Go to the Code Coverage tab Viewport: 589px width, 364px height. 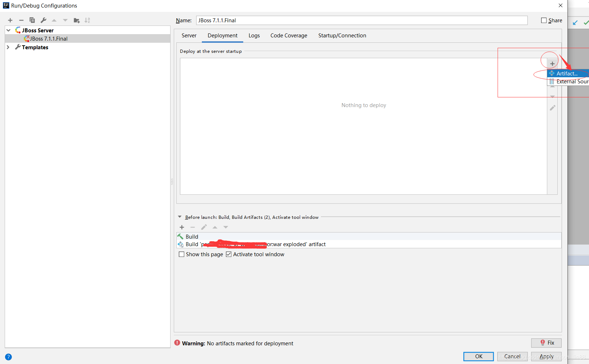click(x=289, y=36)
